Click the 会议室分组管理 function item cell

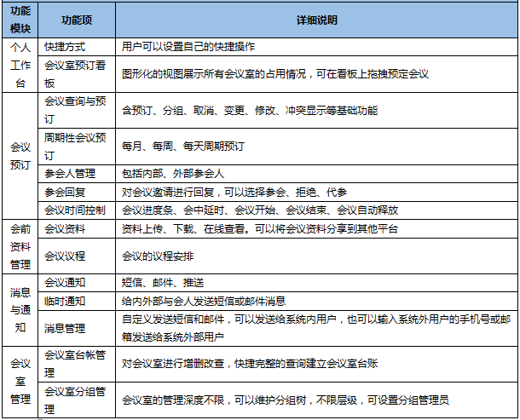click(75, 400)
